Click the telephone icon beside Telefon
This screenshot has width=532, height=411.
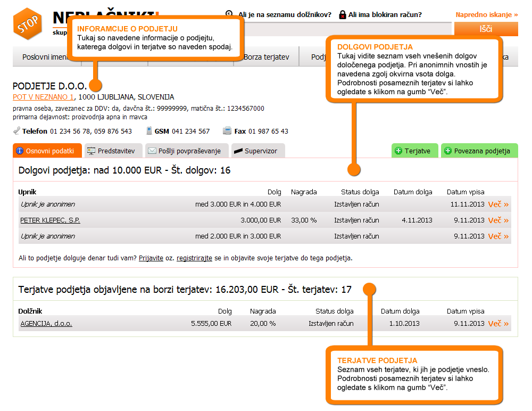[16, 131]
